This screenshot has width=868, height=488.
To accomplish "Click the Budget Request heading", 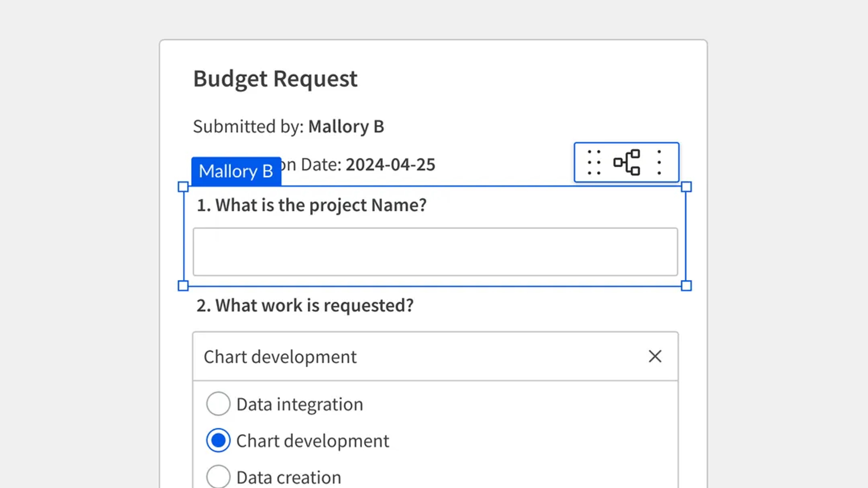I will (x=275, y=79).
